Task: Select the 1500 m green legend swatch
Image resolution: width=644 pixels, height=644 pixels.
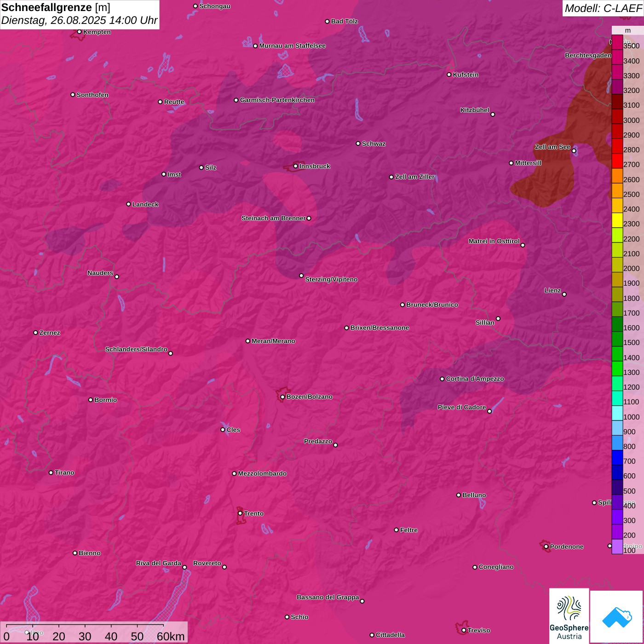Action: point(617,339)
